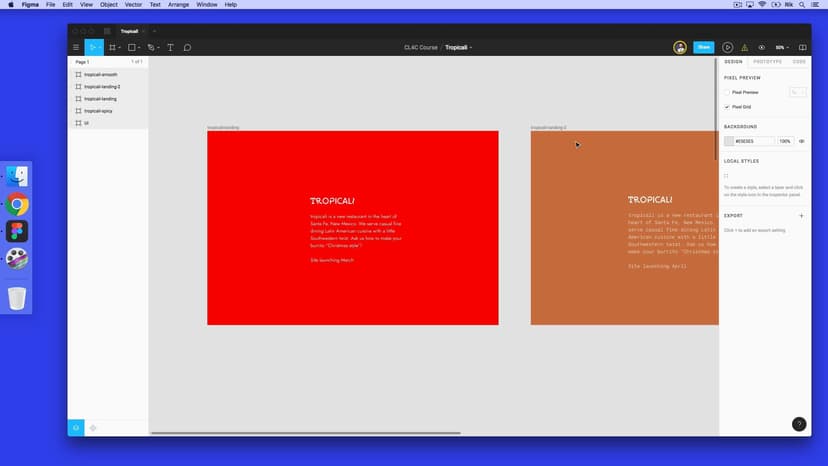Add an export setting with plus icon
The image size is (828, 466).
801,215
